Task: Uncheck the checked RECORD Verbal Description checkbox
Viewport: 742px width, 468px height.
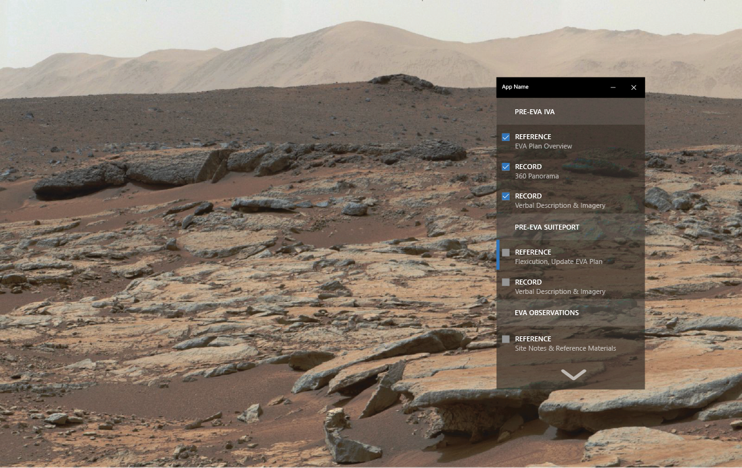Action: [x=506, y=196]
